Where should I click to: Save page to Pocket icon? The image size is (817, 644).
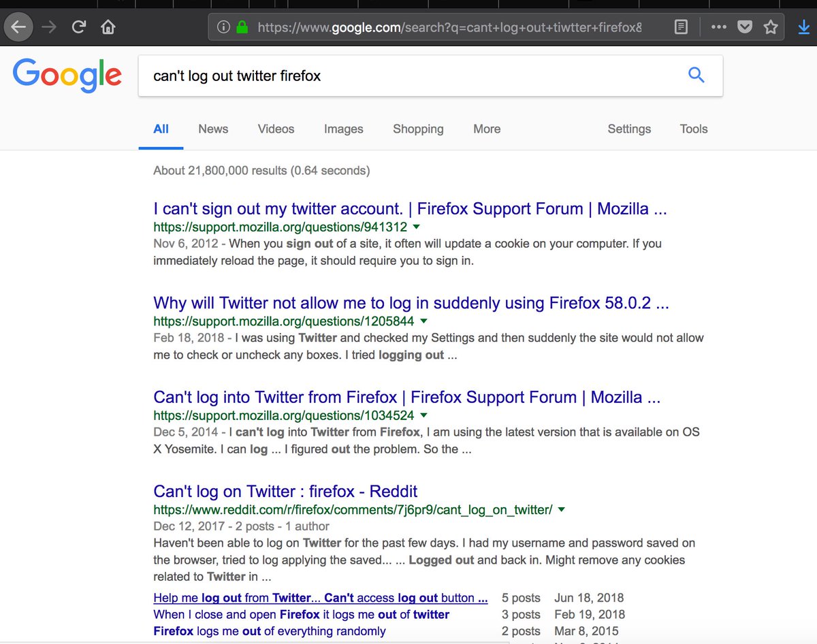click(745, 27)
